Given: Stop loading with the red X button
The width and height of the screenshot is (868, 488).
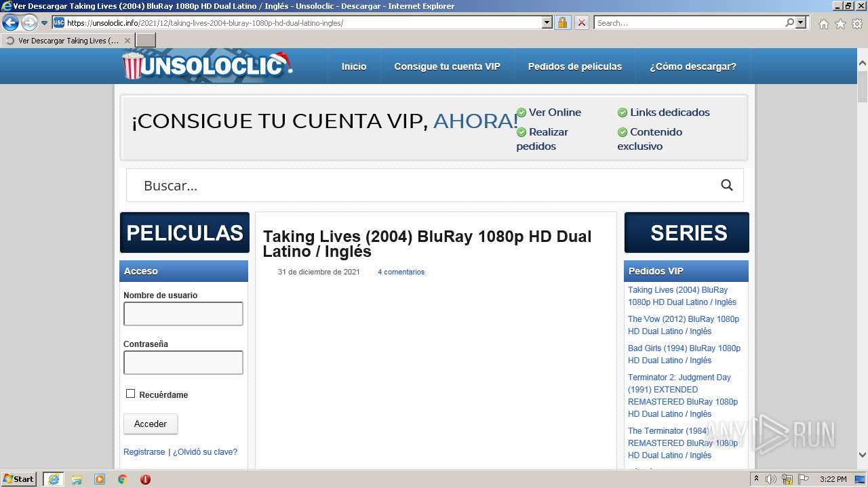Looking at the screenshot, I should pos(582,23).
